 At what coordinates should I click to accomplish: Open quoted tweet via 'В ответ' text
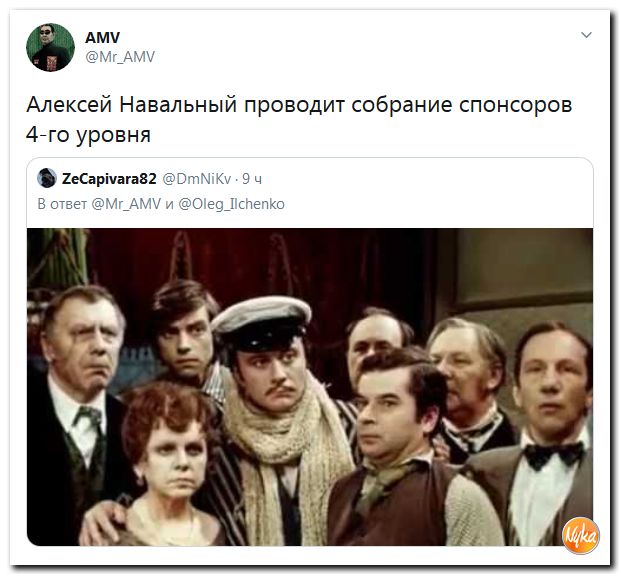62,204
